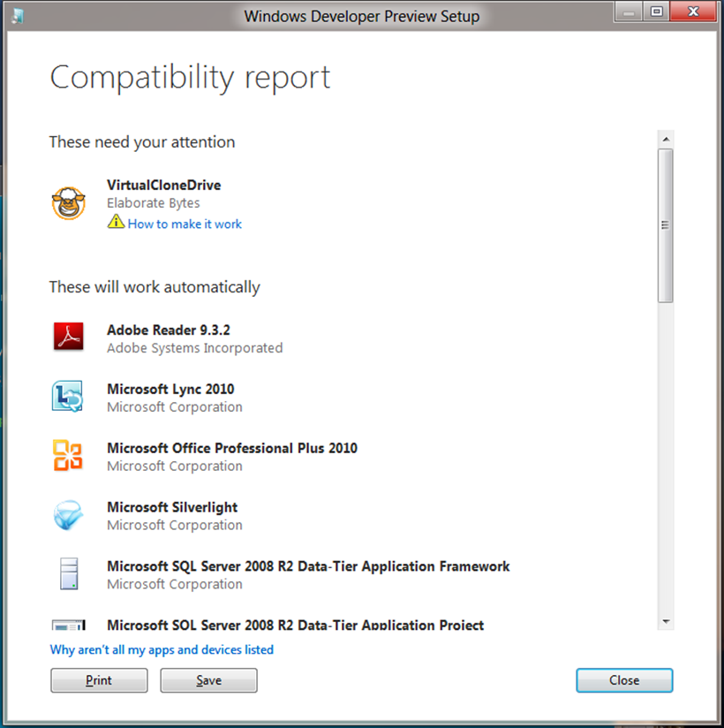
Task: Click the scrollbar up arrow
Action: coord(667,138)
